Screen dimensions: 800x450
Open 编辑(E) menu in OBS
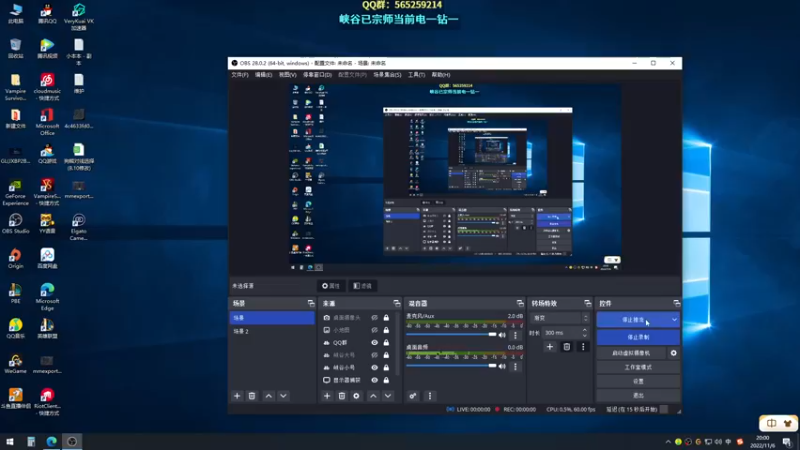pyautogui.click(x=263, y=75)
